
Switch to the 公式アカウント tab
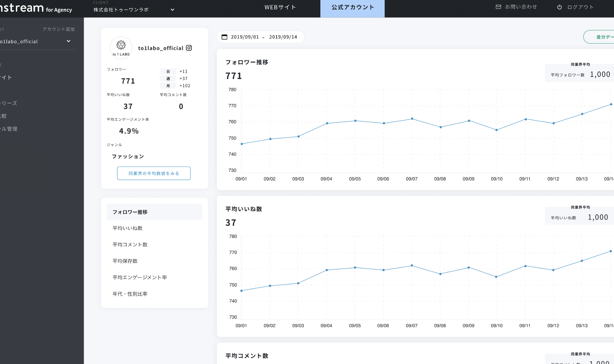point(352,7)
